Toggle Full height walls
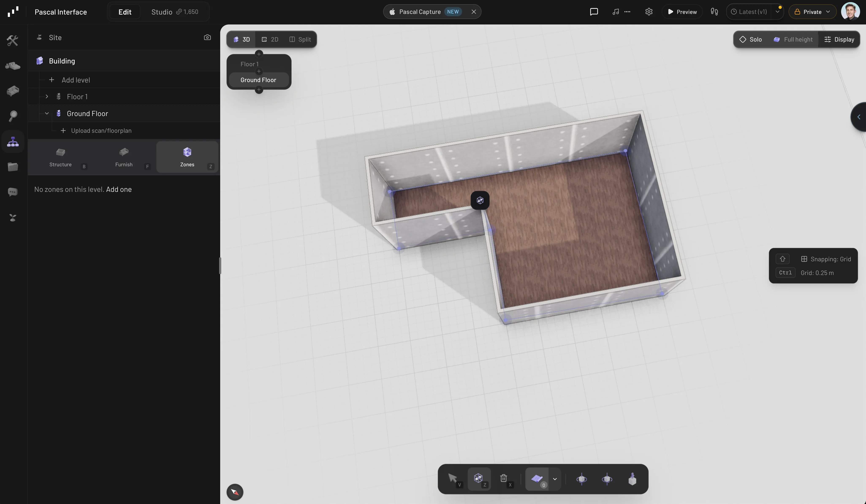This screenshot has height=504, width=866. [x=793, y=39]
